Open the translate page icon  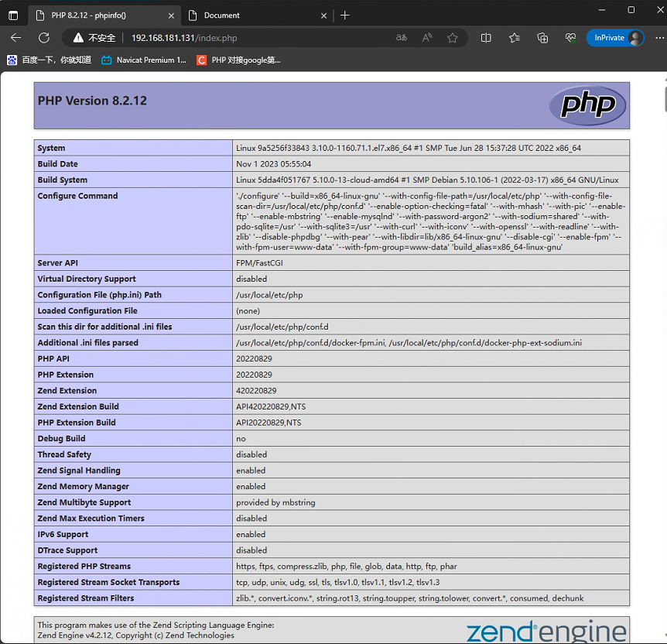pos(401,38)
